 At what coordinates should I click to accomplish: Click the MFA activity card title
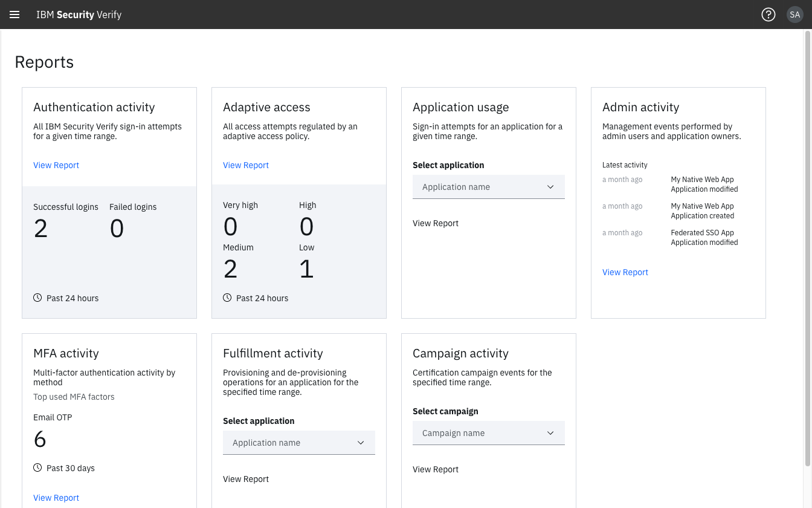pos(66,353)
